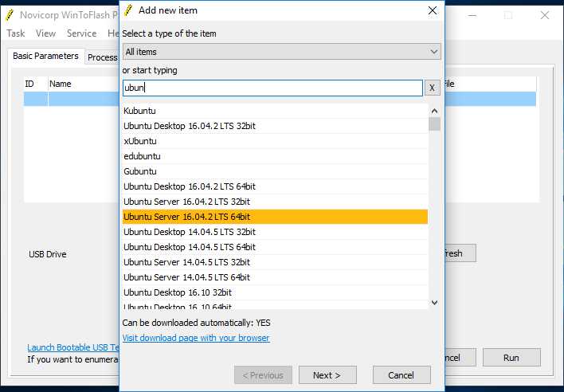The width and height of the screenshot is (564, 392).
Task: Click into the search text field
Action: [x=272, y=88]
